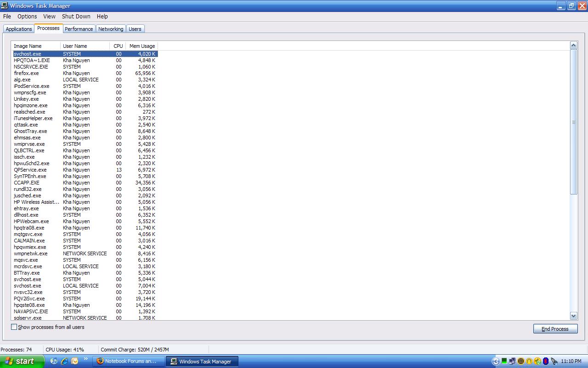This screenshot has width=588, height=368.
Task: Switch to the Users tab
Action: click(x=135, y=29)
